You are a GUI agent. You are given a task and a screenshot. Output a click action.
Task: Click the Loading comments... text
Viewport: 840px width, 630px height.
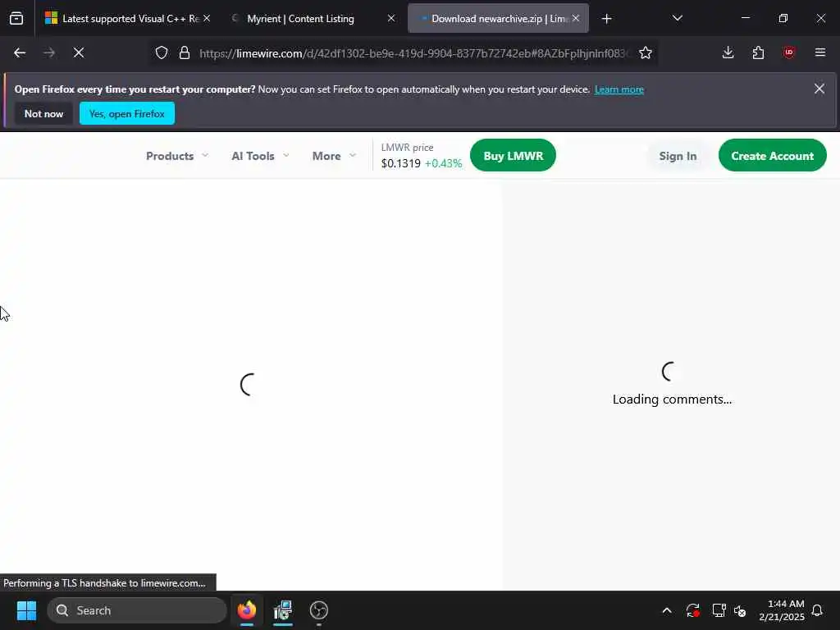click(672, 399)
